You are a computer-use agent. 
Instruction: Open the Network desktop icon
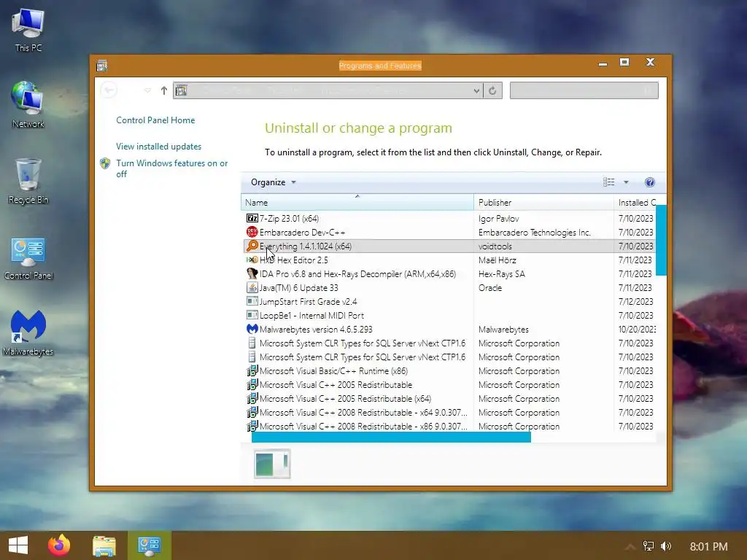(x=28, y=105)
